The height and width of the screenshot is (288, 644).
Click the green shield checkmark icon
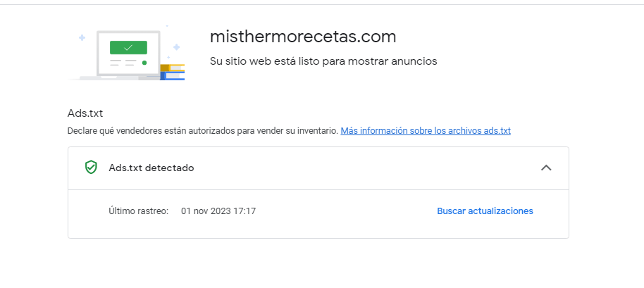click(x=91, y=168)
